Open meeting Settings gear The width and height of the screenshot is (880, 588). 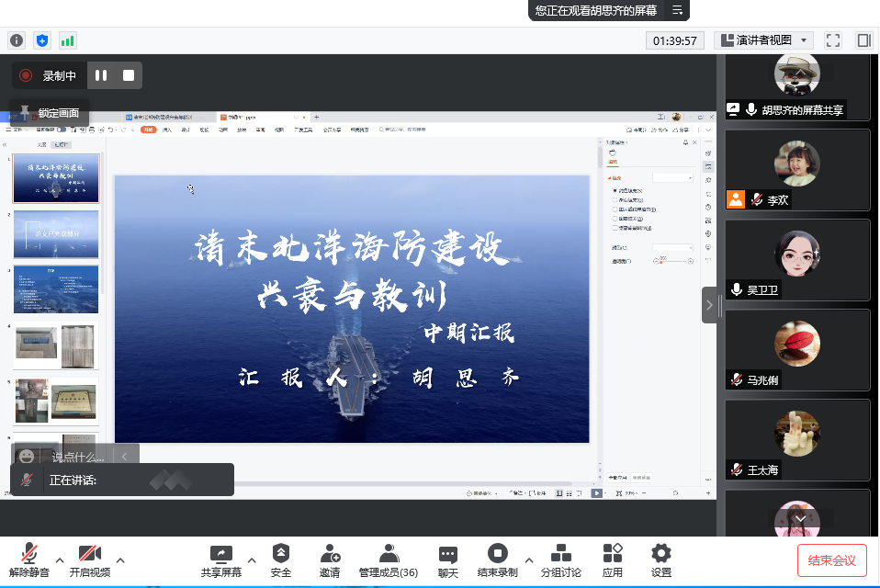660,554
